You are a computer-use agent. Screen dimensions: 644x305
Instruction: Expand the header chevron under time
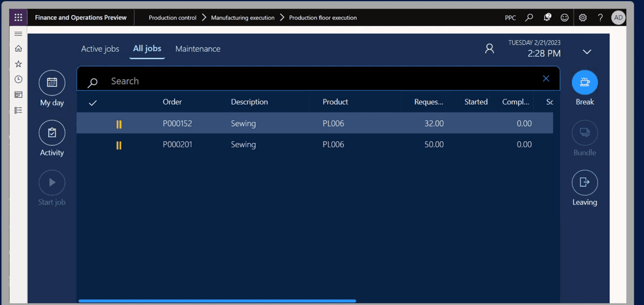click(x=587, y=52)
